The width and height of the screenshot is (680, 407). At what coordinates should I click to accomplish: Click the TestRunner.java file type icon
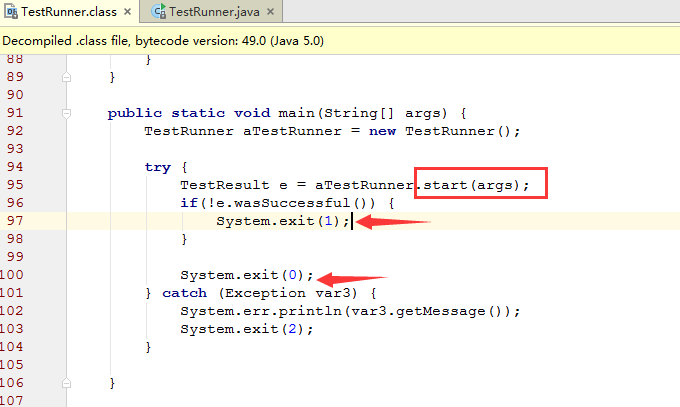[x=158, y=12]
